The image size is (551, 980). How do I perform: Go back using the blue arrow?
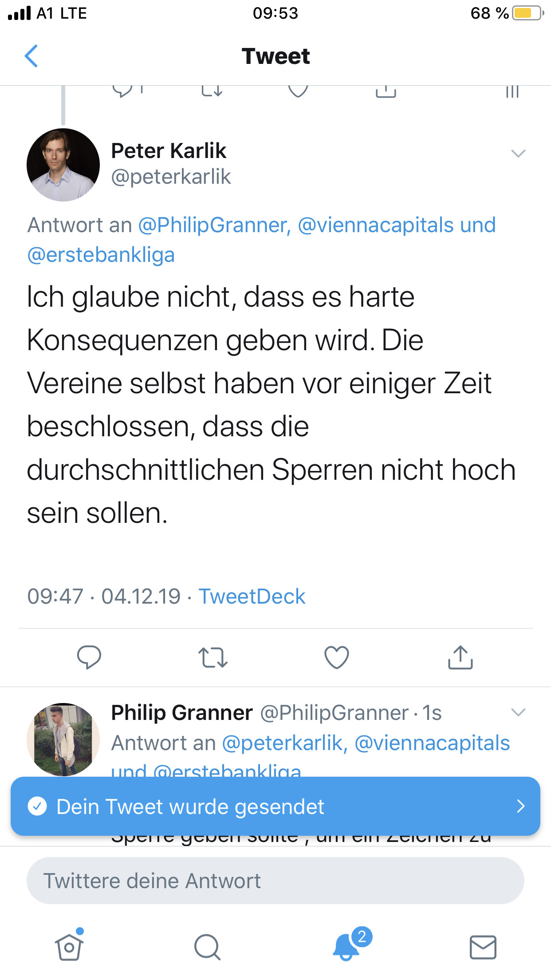[31, 56]
